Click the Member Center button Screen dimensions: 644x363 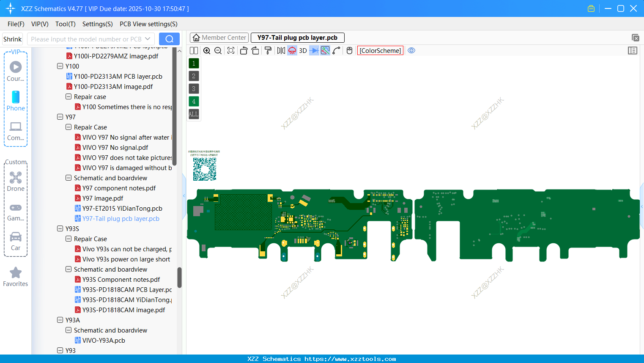[x=219, y=37]
